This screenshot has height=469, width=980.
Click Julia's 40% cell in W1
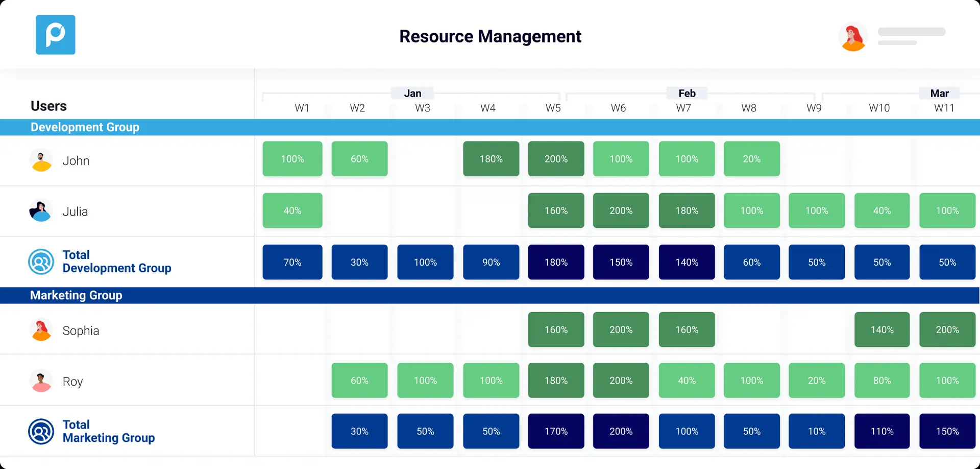pos(292,210)
